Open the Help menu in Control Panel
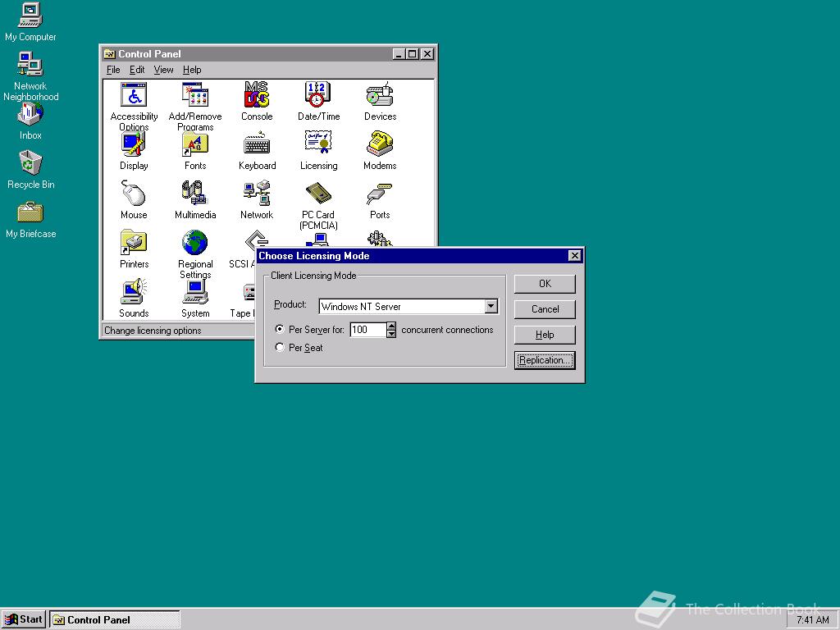 tap(192, 70)
